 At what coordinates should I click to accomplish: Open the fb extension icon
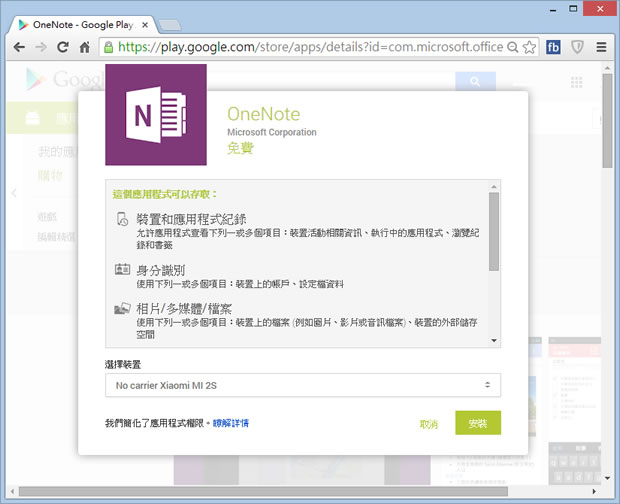[x=552, y=46]
